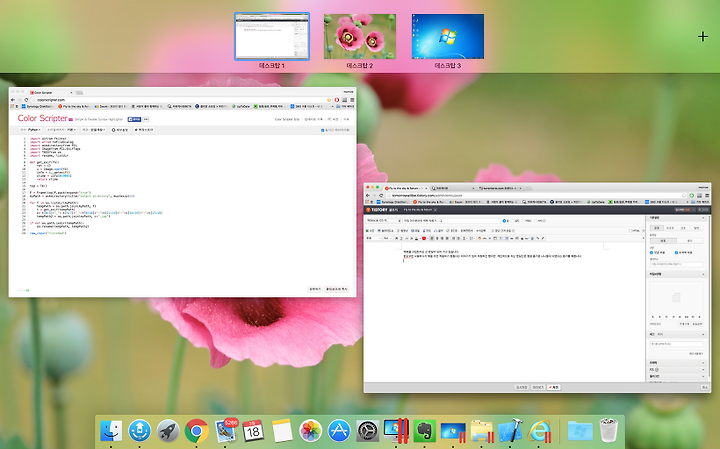
Task: Open Internet Explorer icon in Dock
Action: [x=539, y=431]
